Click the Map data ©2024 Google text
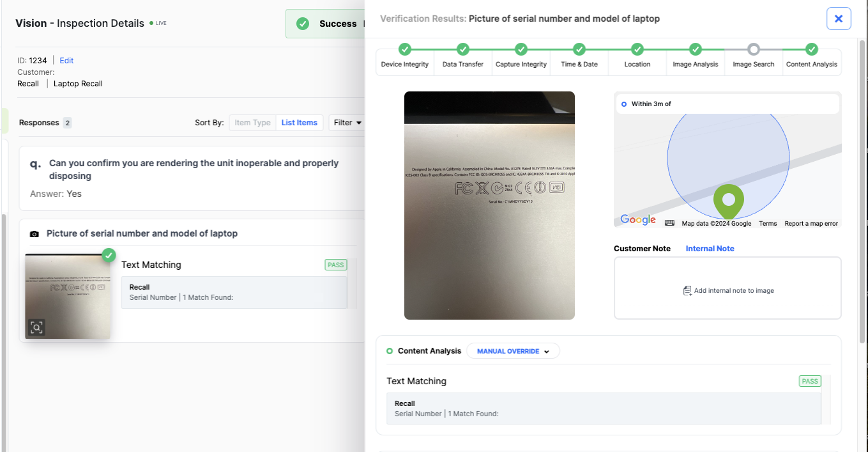 pos(717,224)
